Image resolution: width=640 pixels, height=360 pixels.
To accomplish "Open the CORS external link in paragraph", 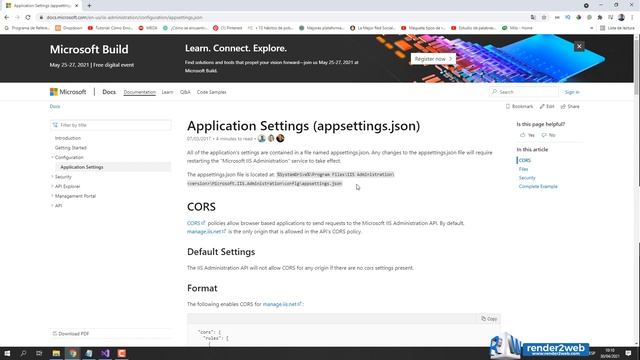I will [196, 223].
